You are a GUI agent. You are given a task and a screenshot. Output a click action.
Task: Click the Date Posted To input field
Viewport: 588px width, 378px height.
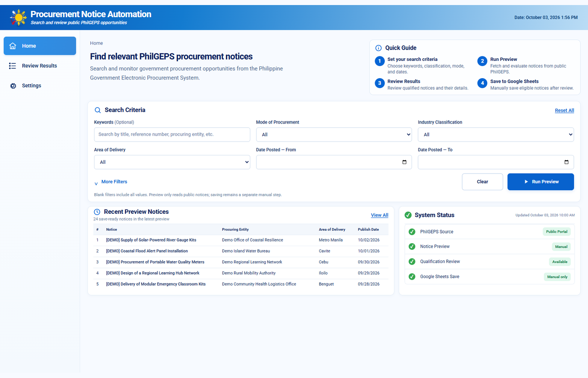point(496,162)
